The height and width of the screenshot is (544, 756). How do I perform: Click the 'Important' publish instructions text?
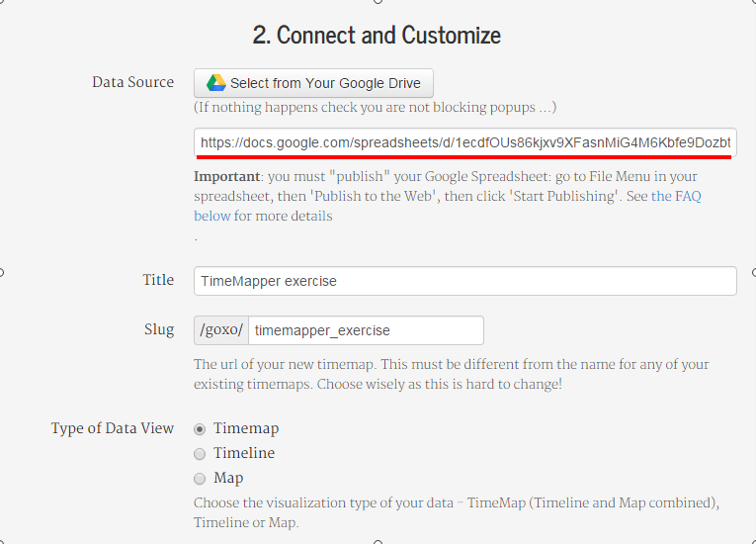point(448,196)
